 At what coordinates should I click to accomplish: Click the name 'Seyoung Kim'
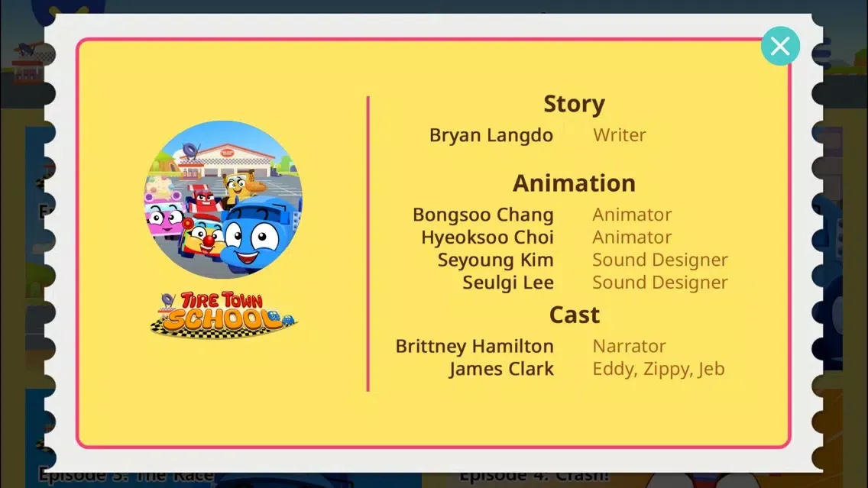click(495, 260)
